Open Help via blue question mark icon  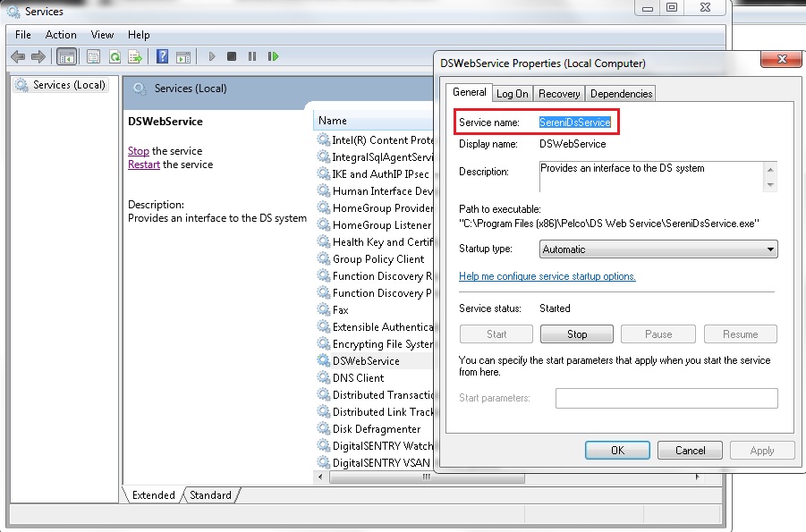pos(162,56)
